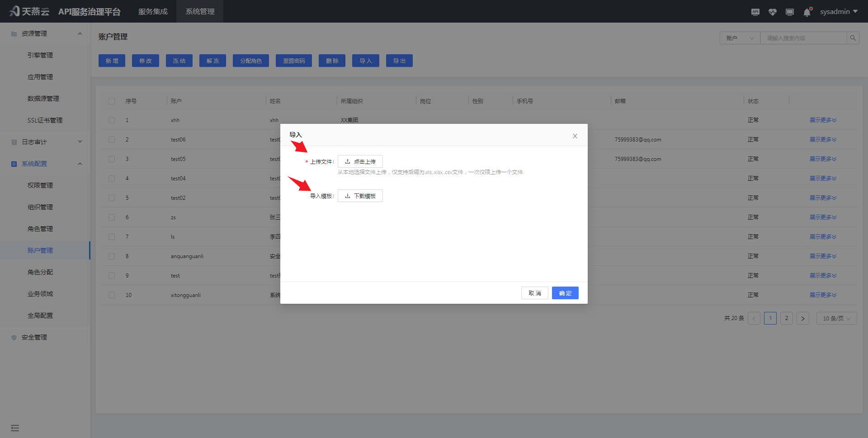Select 角色管理 in the sidebar
The image size is (868, 438).
click(40, 229)
